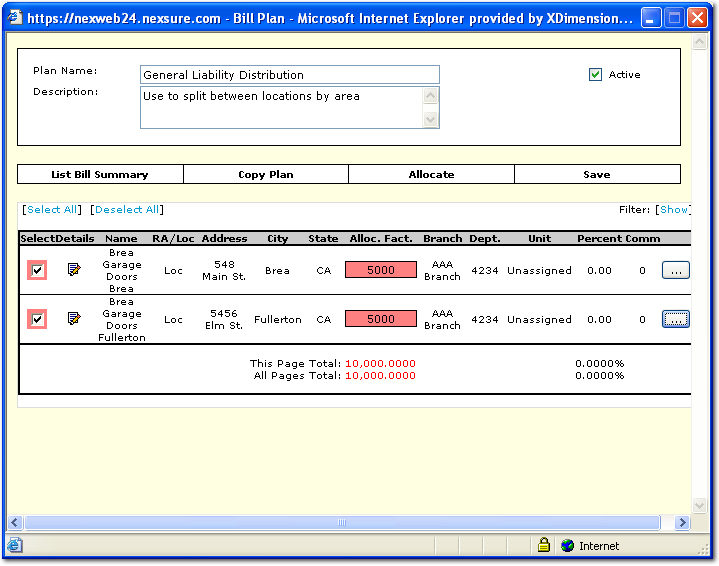The height and width of the screenshot is (566, 719).
Task: Open details icon for Brea Garage Doors Brea
Action: pos(74,270)
